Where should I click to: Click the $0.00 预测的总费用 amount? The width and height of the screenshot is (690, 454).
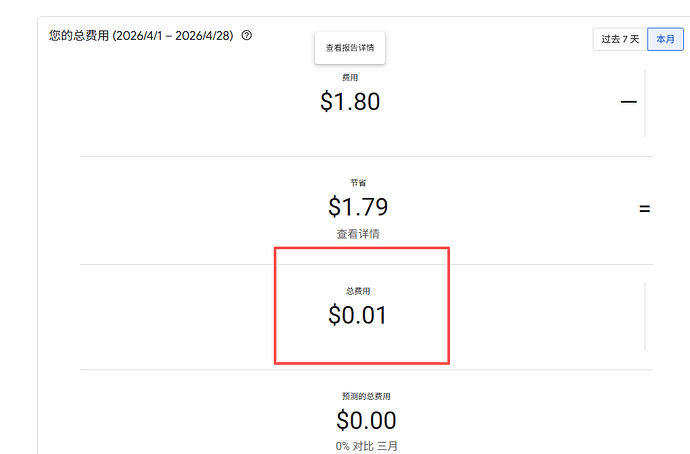366,420
